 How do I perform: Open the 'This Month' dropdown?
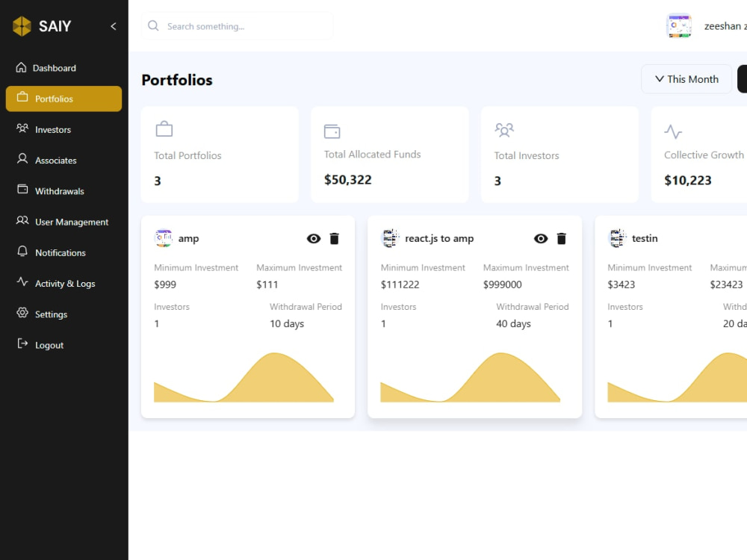pos(686,79)
